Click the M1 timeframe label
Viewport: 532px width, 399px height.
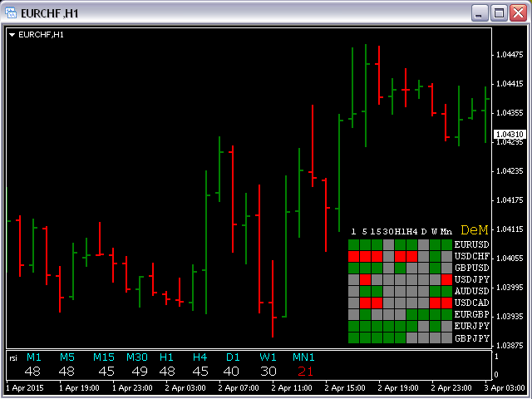(33, 357)
